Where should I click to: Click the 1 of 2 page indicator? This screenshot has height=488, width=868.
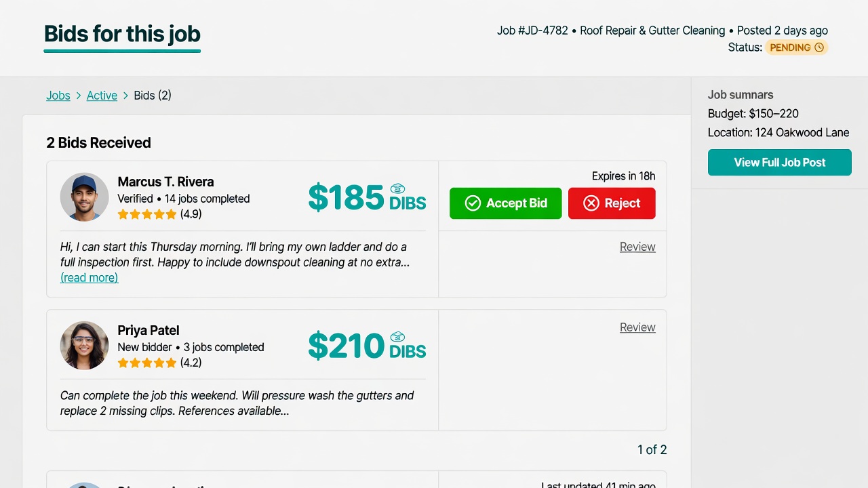[x=652, y=449]
